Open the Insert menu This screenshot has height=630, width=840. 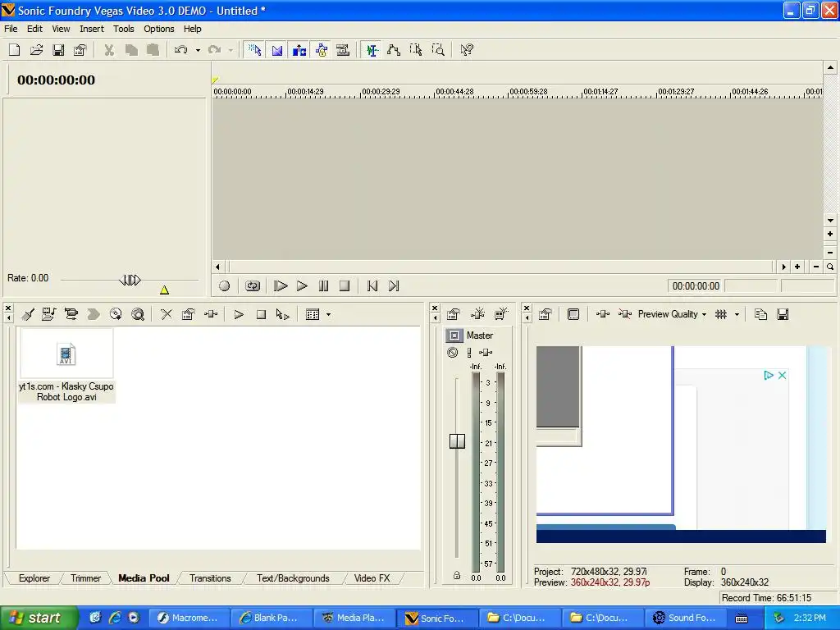(92, 29)
